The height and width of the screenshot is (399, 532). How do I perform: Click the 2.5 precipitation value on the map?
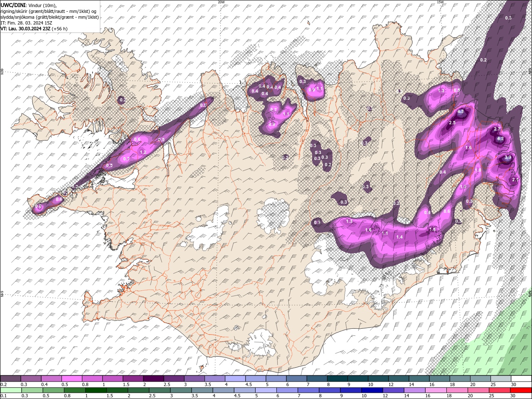452,123
